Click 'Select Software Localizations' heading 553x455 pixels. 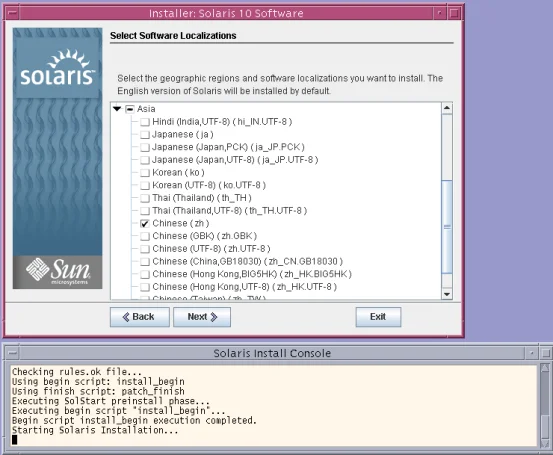tap(173, 36)
